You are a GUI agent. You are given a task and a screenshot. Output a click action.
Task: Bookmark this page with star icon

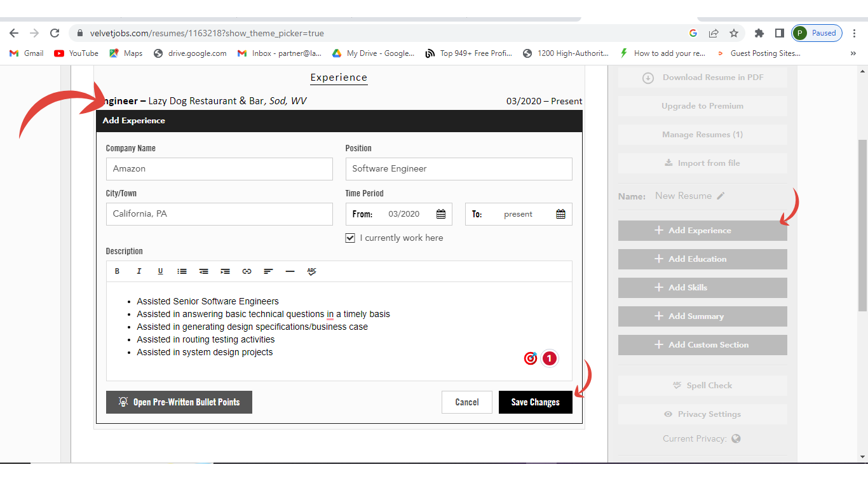[734, 33]
